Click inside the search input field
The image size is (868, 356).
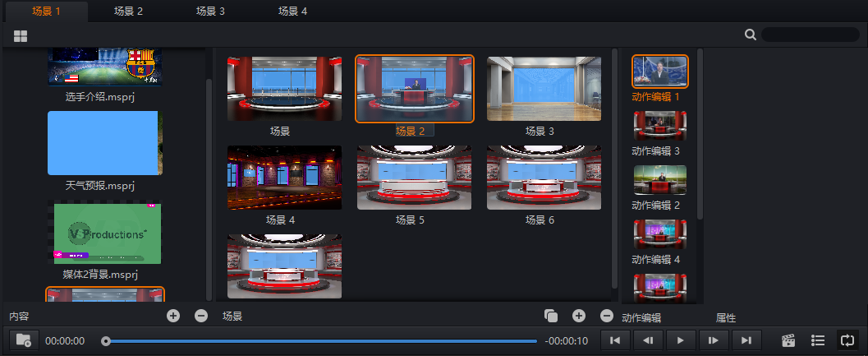click(810, 35)
